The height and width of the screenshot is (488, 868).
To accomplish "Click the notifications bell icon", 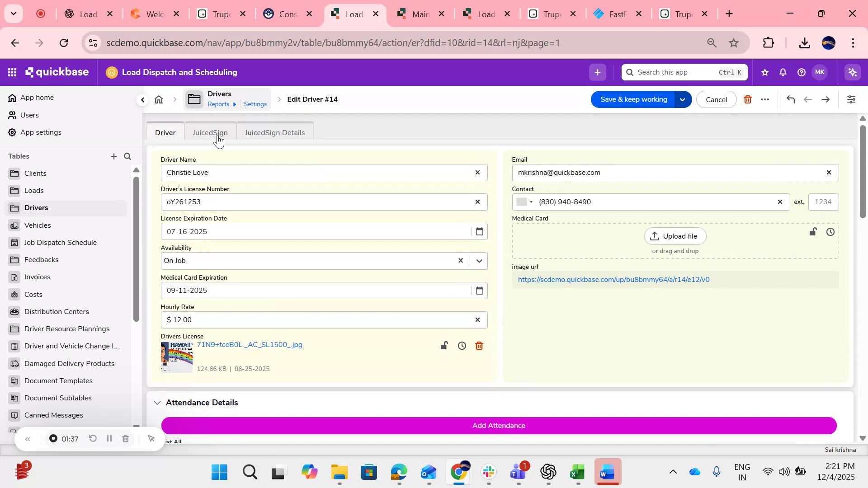I will coord(782,72).
